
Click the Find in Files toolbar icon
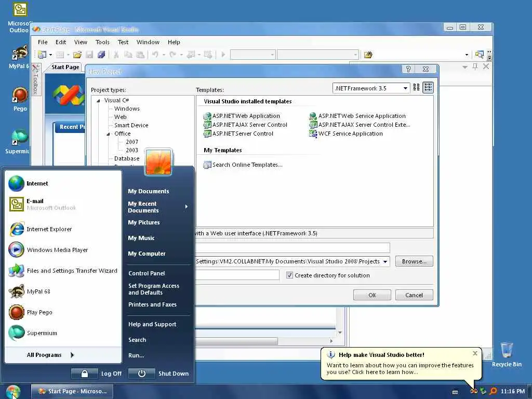pyautogui.click(x=368, y=54)
